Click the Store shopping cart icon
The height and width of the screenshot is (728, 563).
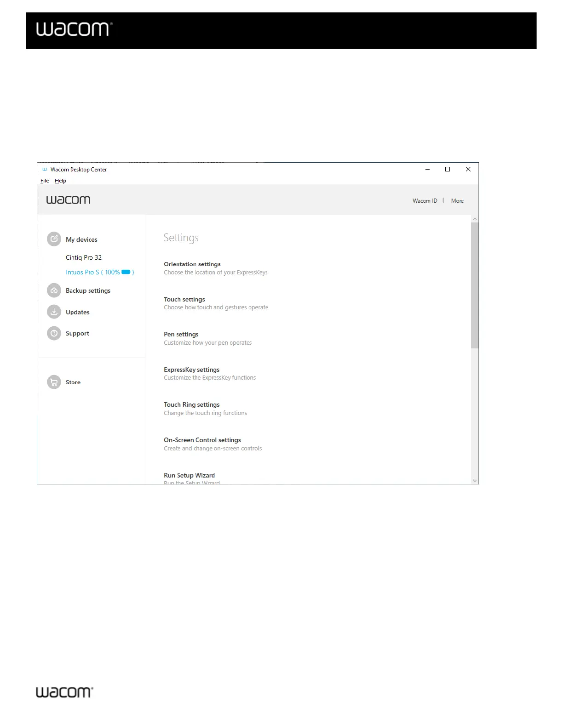tap(54, 382)
